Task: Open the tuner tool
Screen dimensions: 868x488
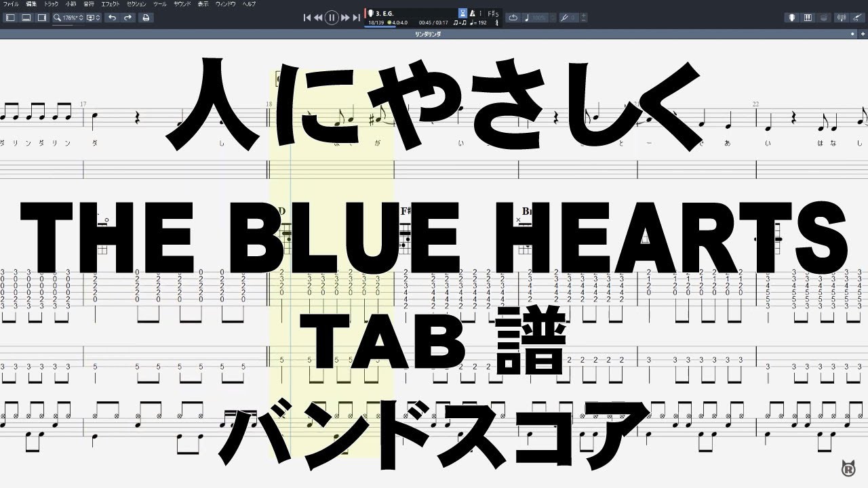Action: point(842,18)
